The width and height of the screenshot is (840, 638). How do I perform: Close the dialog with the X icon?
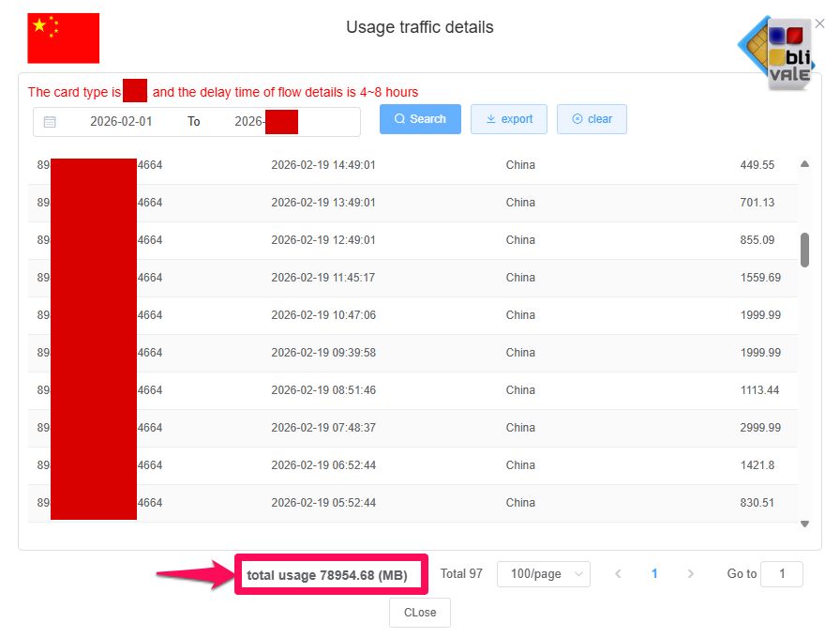coord(820,23)
